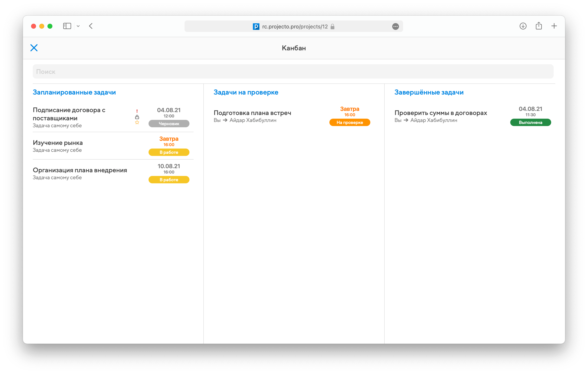The height and width of the screenshot is (374, 588).
Task: Add a new tab with plus icon
Action: (554, 26)
